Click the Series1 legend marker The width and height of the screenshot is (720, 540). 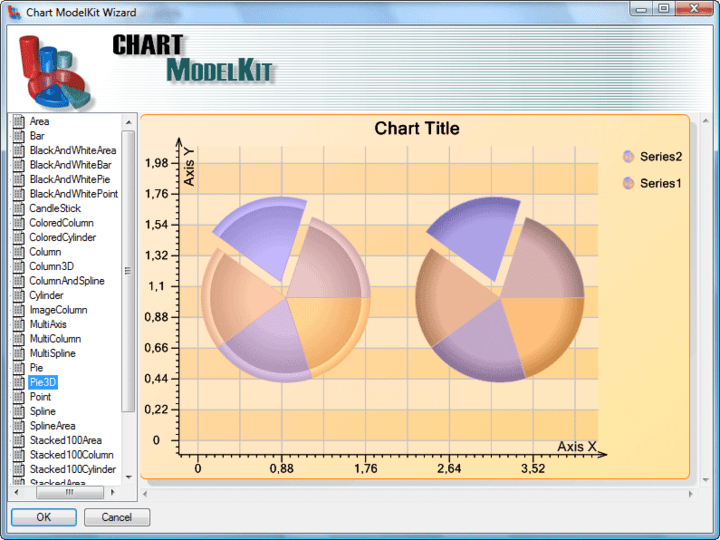point(628,183)
